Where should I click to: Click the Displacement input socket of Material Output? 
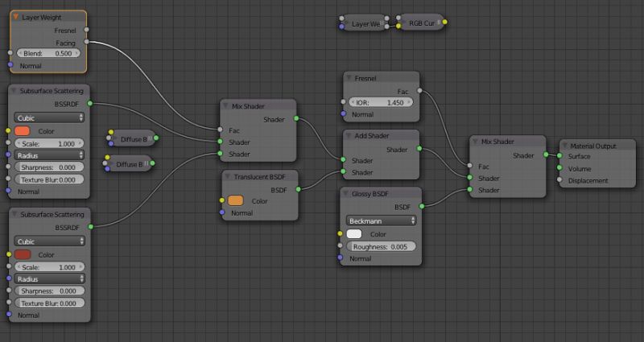559,179
